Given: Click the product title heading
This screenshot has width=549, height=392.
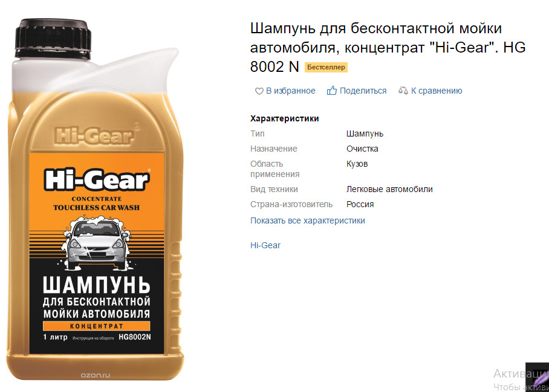Looking at the screenshot, I should click(x=388, y=47).
